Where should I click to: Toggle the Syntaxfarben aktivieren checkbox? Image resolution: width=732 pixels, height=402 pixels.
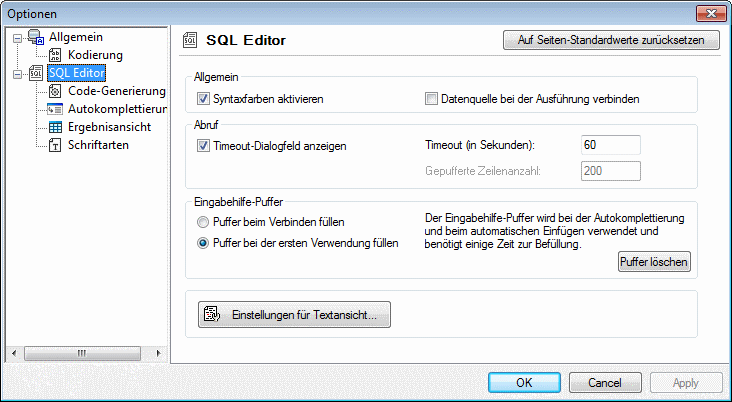pyautogui.click(x=204, y=99)
